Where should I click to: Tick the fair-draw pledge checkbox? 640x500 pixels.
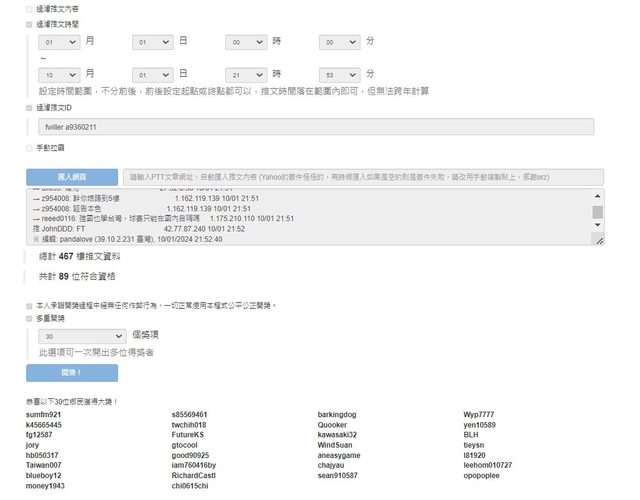(x=29, y=305)
